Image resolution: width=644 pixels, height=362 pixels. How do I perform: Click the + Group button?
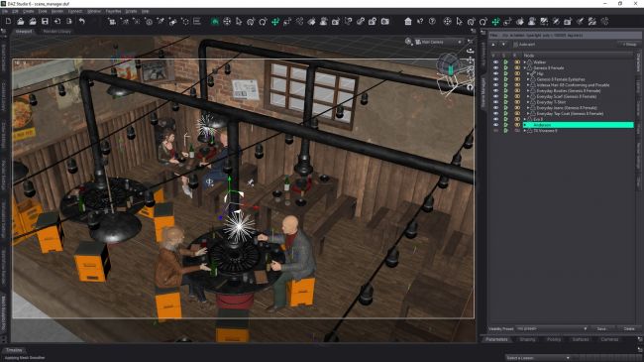pos(629,45)
